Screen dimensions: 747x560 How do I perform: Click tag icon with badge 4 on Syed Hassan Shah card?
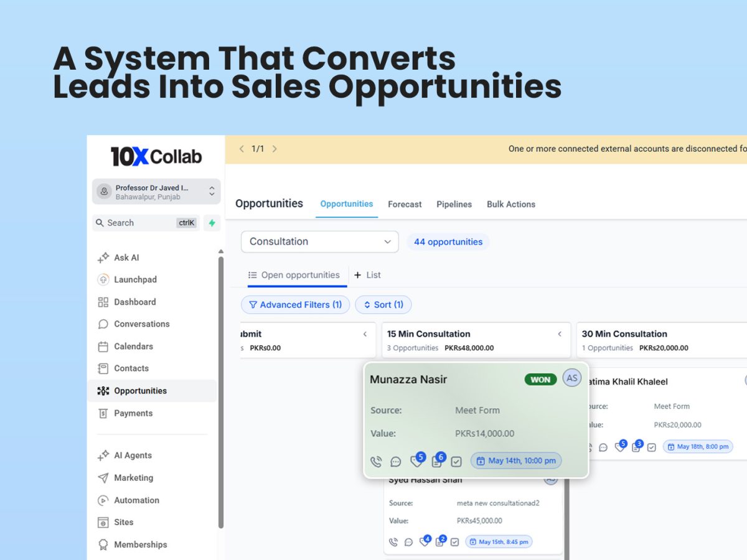tap(425, 541)
